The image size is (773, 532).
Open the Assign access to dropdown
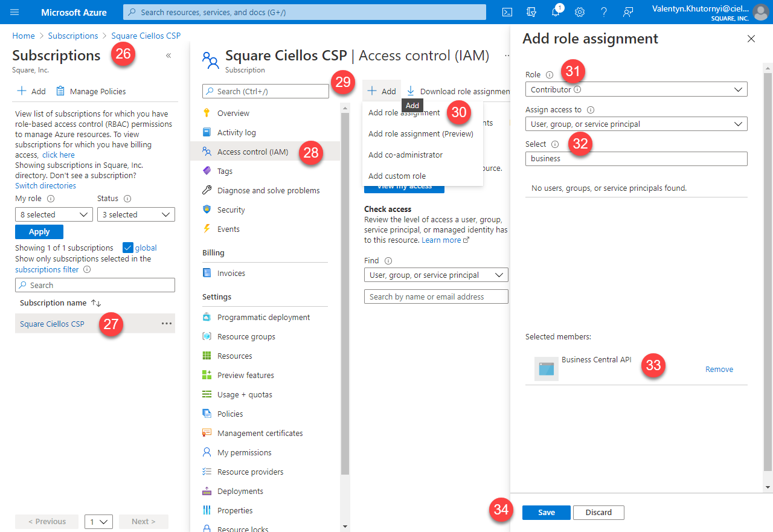(637, 124)
